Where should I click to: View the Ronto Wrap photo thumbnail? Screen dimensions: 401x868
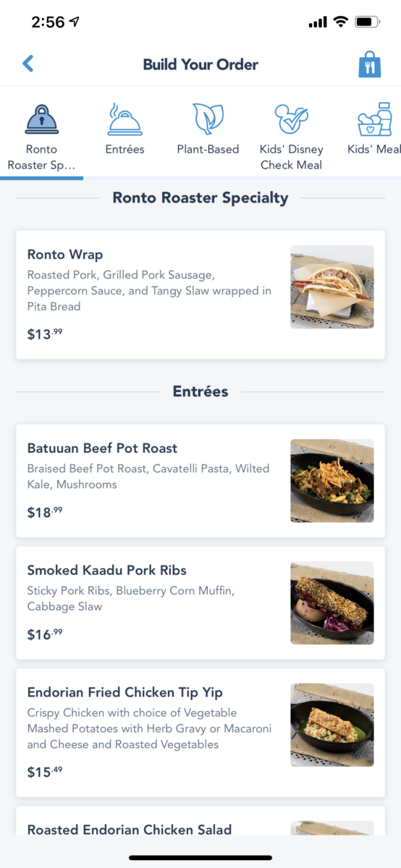[332, 287]
